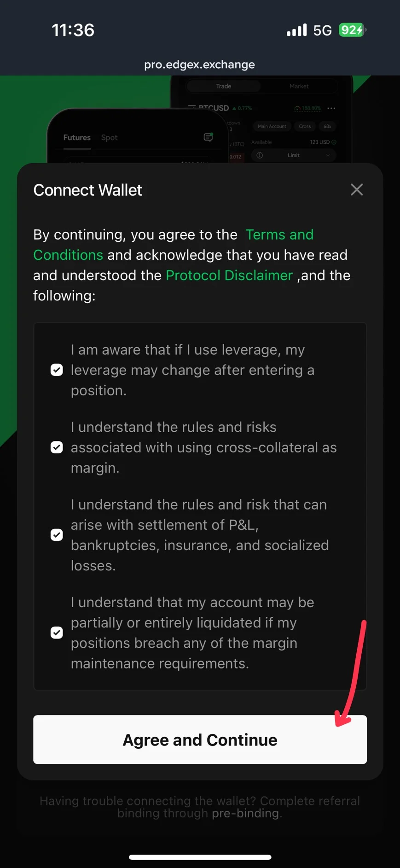The width and height of the screenshot is (400, 868).
Task: Tap the 68x leverage pill
Action: click(327, 126)
